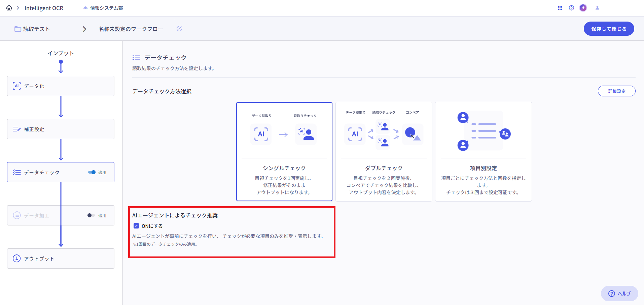Open the 詳細設定 button

tap(616, 91)
